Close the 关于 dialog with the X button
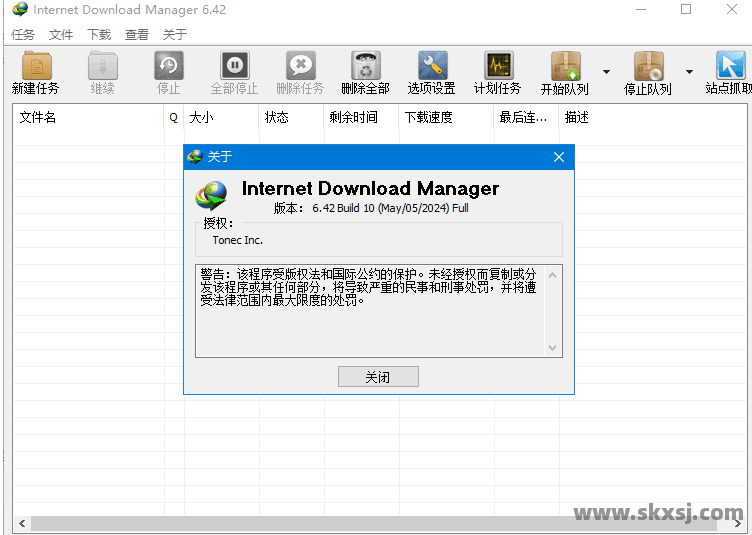The width and height of the screenshot is (752, 535). click(x=559, y=157)
